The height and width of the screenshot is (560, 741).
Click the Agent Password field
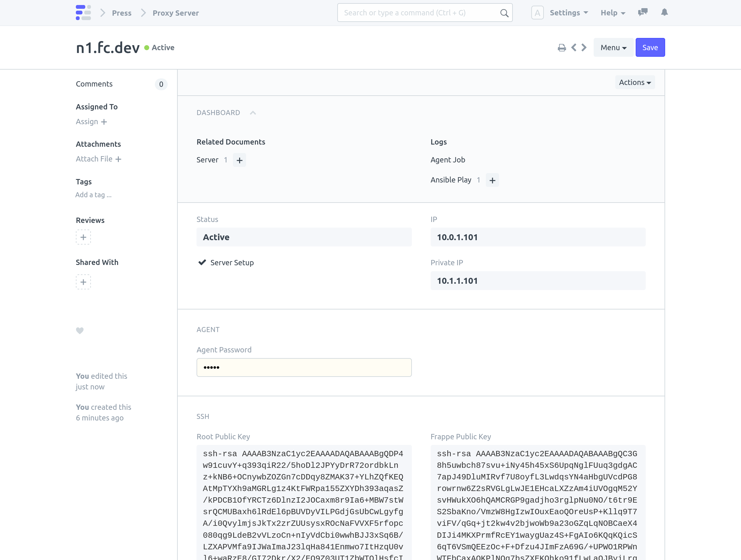click(x=304, y=367)
